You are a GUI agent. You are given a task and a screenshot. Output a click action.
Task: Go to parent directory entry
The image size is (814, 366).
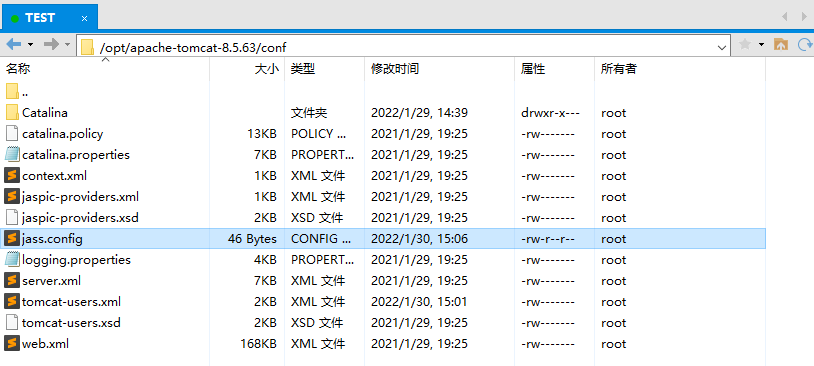point(17,92)
